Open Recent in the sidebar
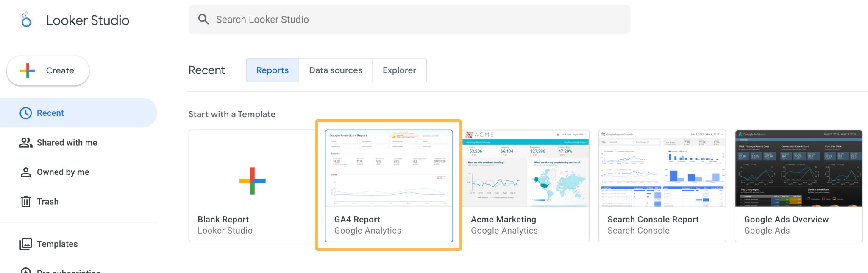 (78, 113)
